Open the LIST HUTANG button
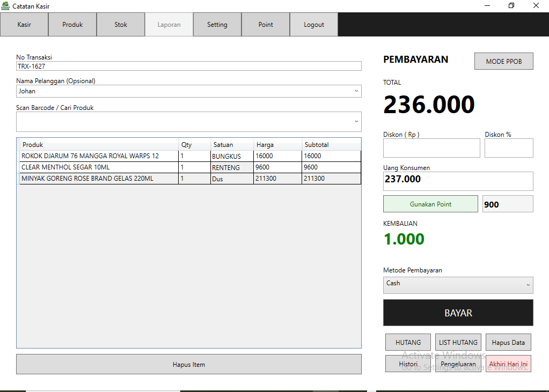Viewport: 549px width, 392px height. pyautogui.click(x=458, y=342)
